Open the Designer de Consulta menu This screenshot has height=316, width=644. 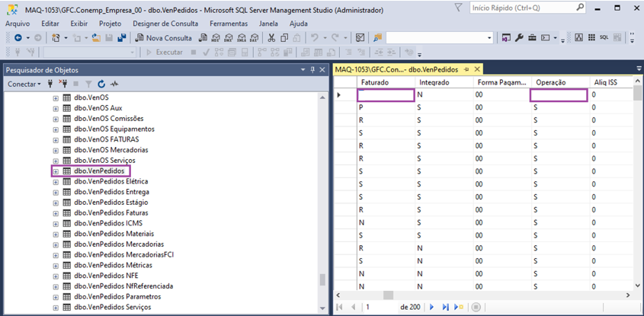click(x=165, y=24)
